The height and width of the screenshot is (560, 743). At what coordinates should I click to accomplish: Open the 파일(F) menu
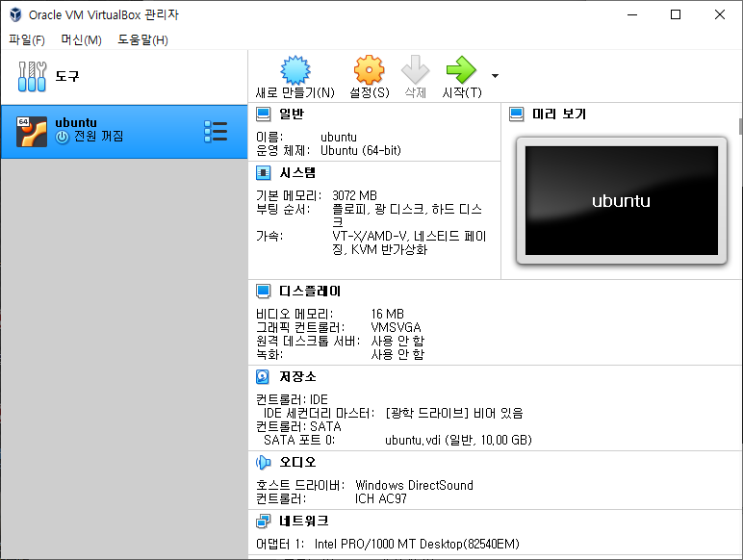[27, 39]
